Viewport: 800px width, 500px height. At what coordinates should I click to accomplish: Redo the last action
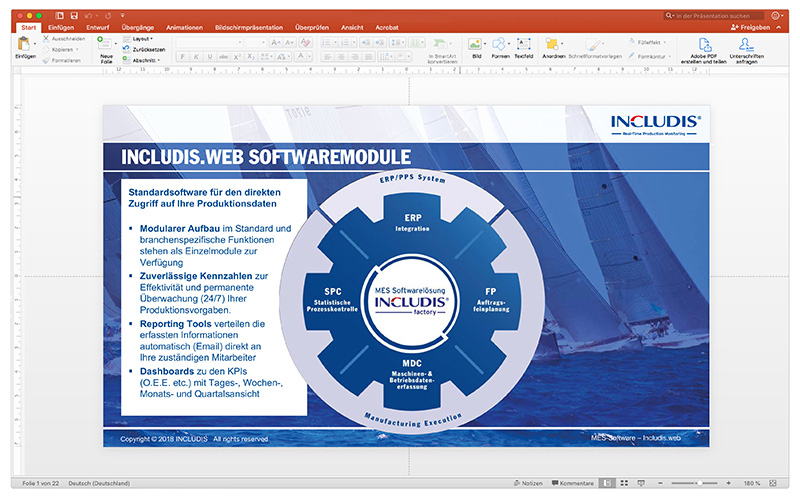[108, 15]
